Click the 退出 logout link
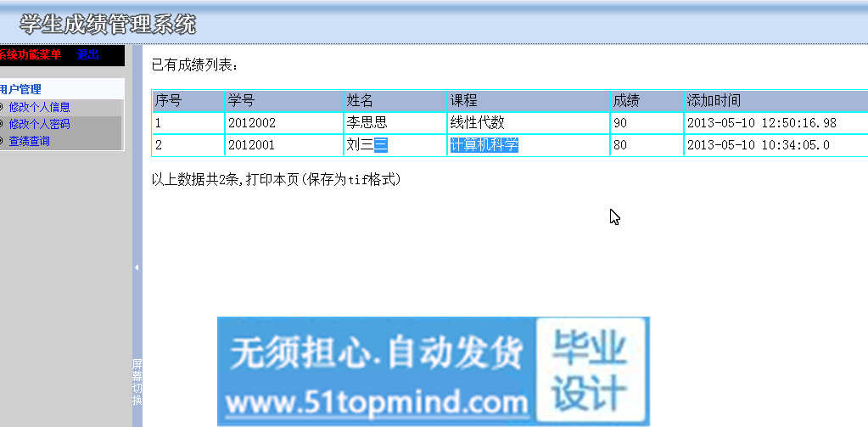The height and width of the screenshot is (427, 868). click(x=87, y=54)
